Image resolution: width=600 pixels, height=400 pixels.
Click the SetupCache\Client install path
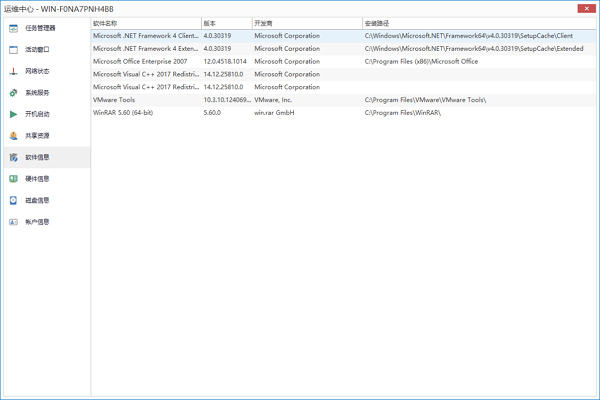click(x=469, y=36)
